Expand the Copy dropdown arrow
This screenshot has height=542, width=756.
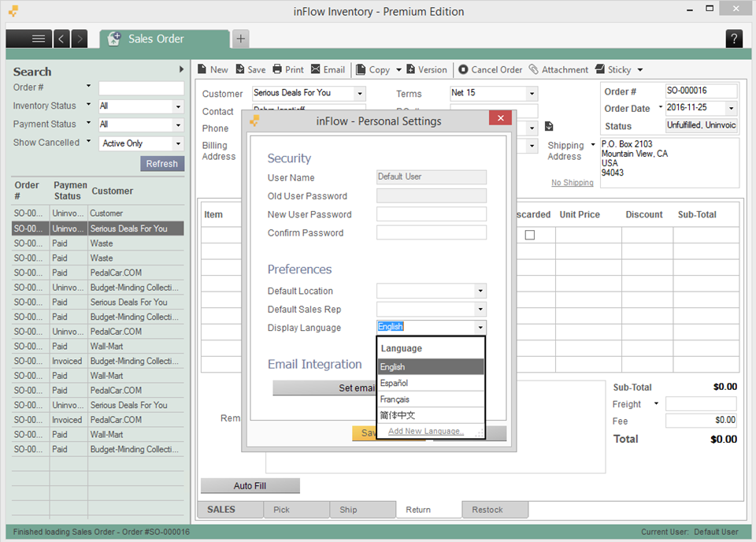[398, 70]
